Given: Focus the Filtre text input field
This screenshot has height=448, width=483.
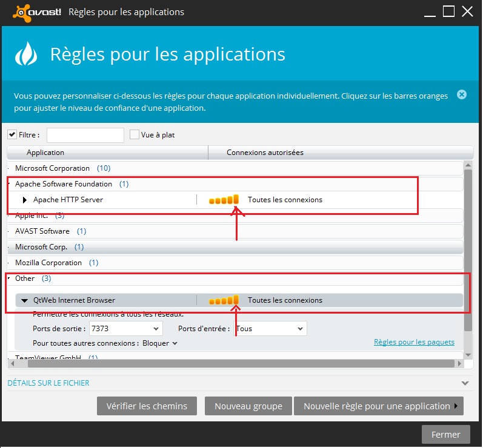Looking at the screenshot, I should 85,135.
